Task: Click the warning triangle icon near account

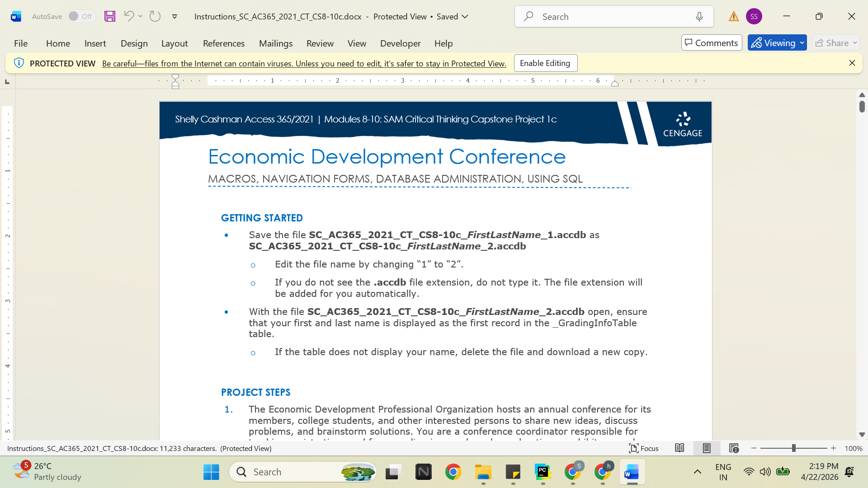Action: 734,17
